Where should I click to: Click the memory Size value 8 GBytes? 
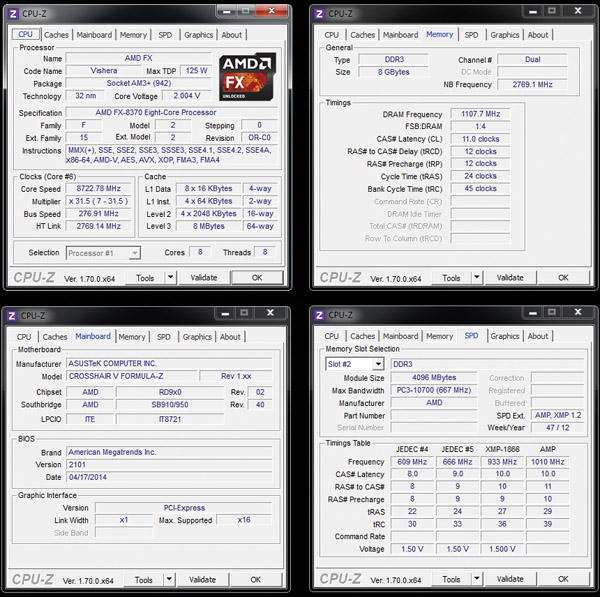[393, 72]
